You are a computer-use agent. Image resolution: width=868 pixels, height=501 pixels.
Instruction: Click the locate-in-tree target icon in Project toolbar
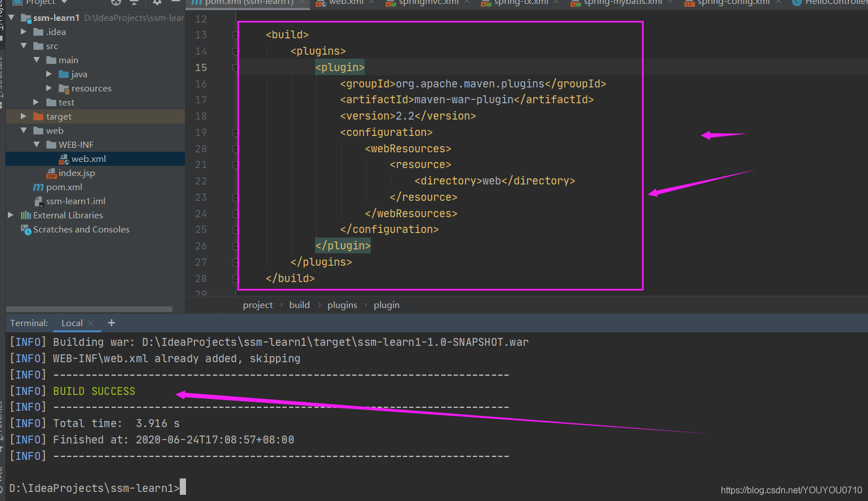pyautogui.click(x=116, y=2)
